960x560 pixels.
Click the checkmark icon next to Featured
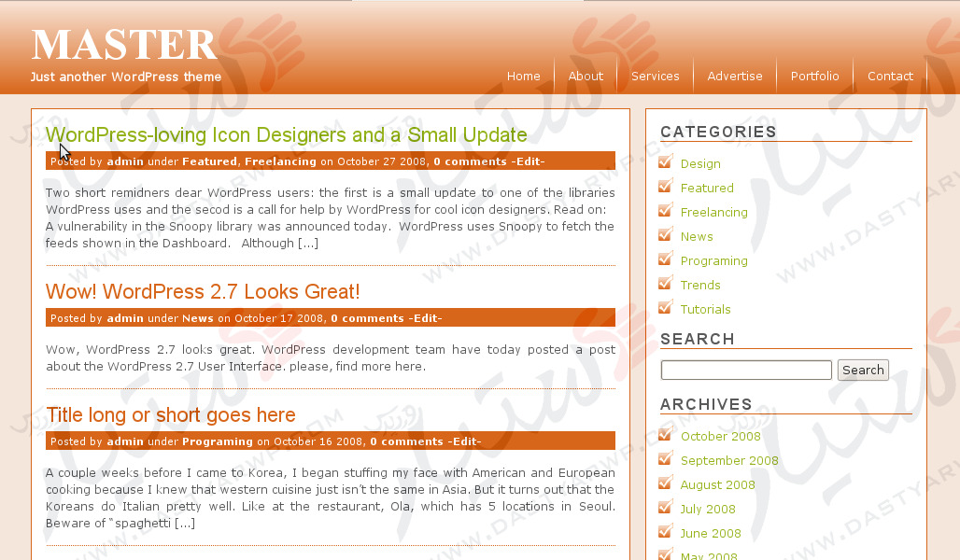tap(666, 187)
